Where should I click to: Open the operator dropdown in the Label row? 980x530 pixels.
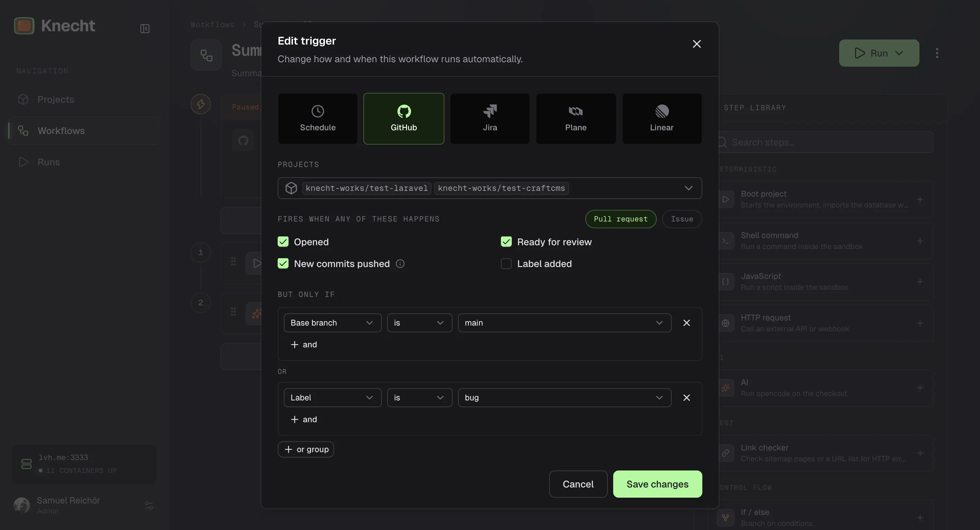click(x=420, y=398)
